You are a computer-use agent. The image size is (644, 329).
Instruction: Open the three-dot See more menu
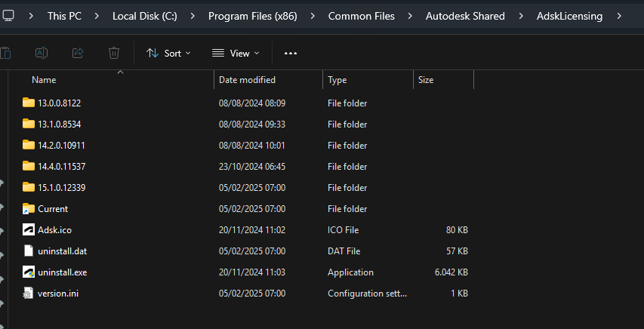[x=291, y=54]
